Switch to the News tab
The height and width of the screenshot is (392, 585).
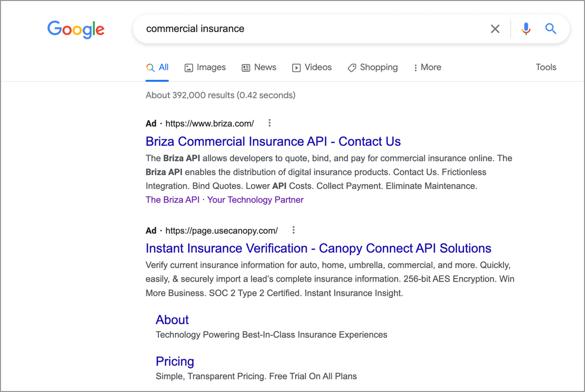(x=259, y=67)
